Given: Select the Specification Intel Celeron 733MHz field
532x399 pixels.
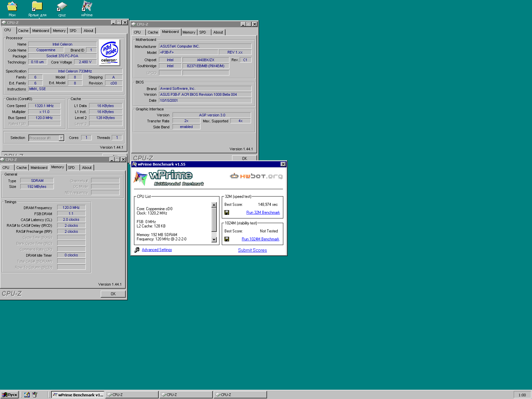Looking at the screenshot, I should click(75, 71).
